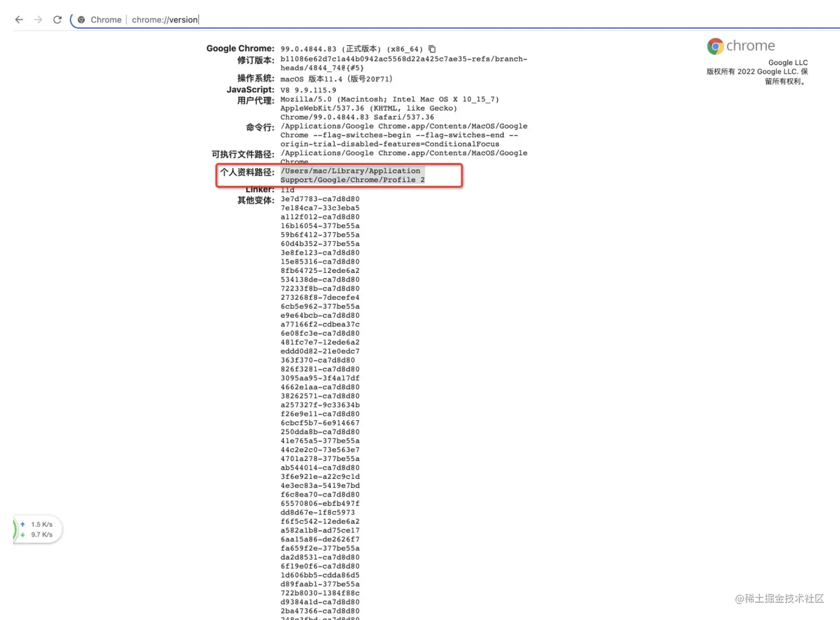Screen dimensions: 840x620
Task: Click the browser back arrow
Action: (19, 19)
